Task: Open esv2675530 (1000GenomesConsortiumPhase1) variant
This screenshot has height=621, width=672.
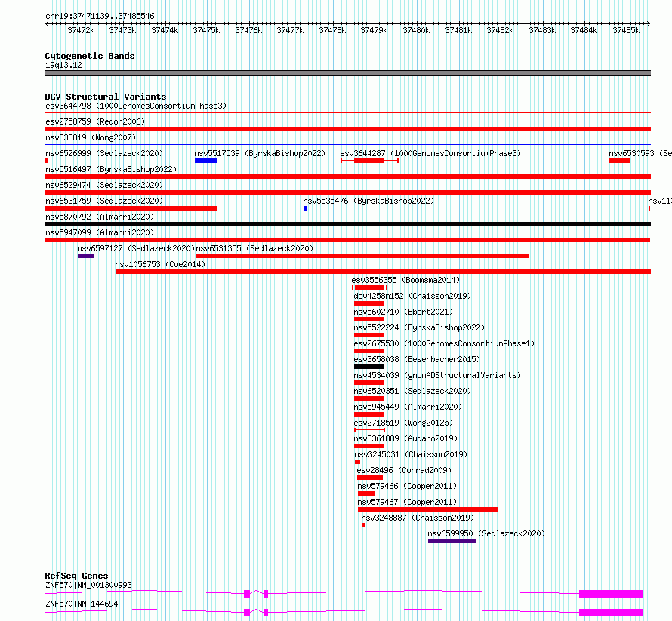Action: (x=444, y=343)
